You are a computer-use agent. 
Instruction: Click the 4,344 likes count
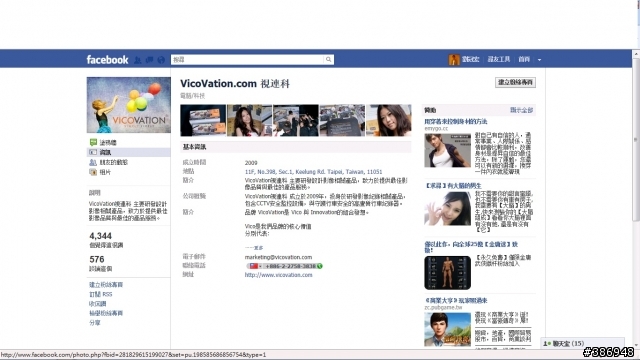tap(100, 236)
